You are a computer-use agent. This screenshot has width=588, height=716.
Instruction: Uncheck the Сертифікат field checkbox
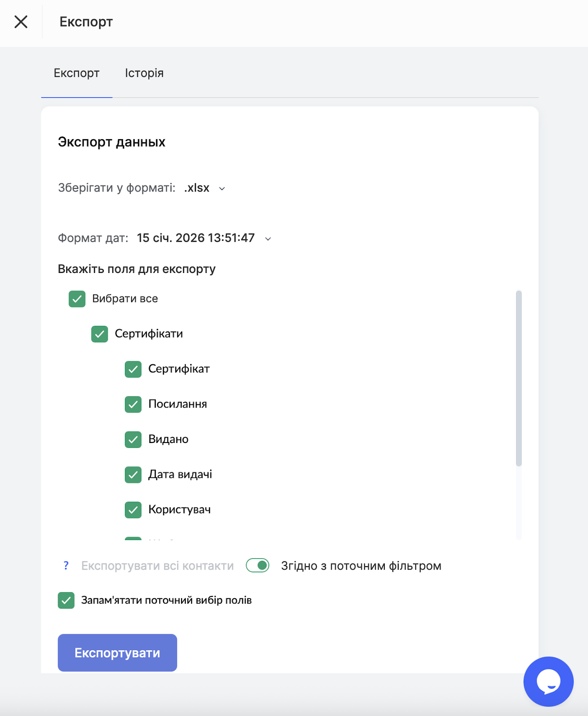pos(133,369)
